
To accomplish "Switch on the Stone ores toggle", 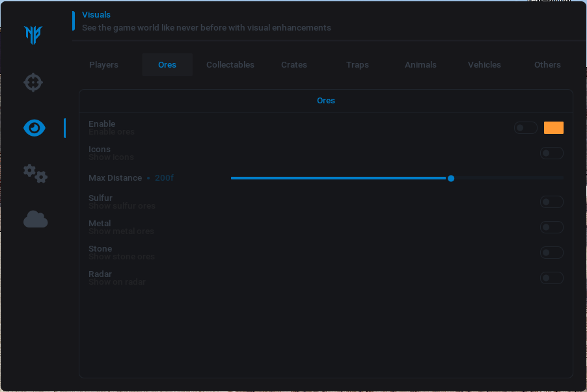I will coord(551,253).
